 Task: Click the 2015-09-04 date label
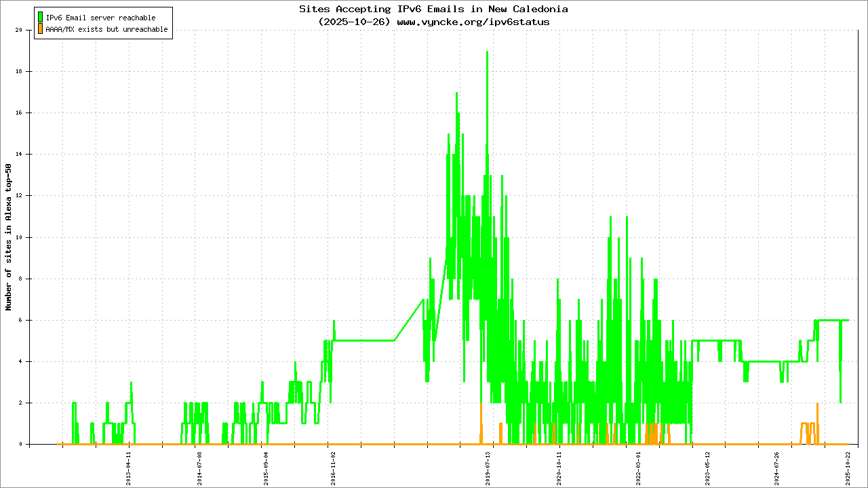coord(265,469)
